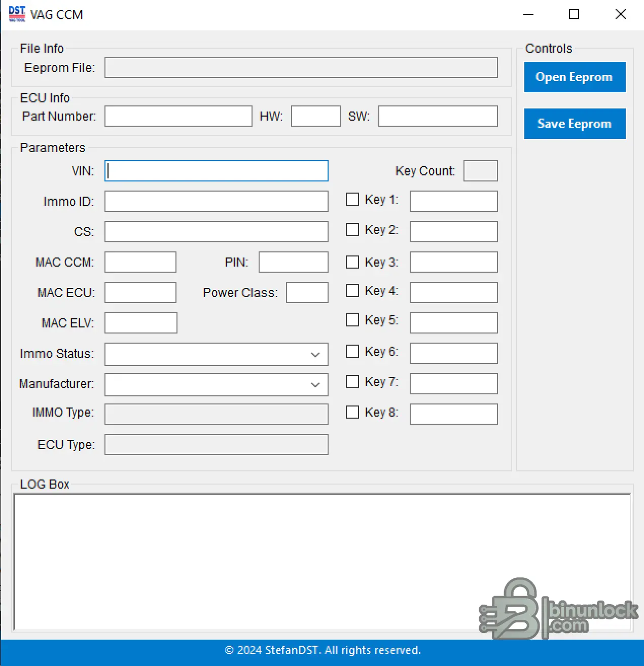Image resolution: width=644 pixels, height=666 pixels.
Task: Toggle the Key 6 checkbox
Action: pos(352,351)
